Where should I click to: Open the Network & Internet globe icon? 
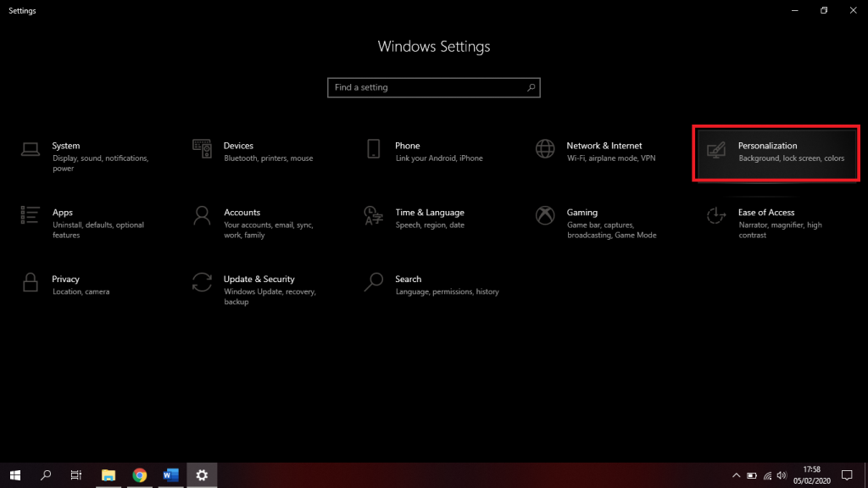(545, 149)
